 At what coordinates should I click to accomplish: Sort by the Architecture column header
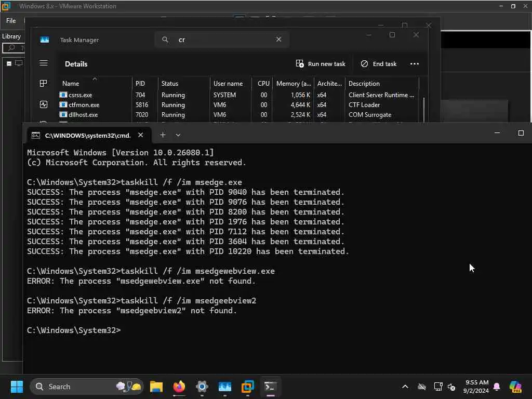coord(329,84)
